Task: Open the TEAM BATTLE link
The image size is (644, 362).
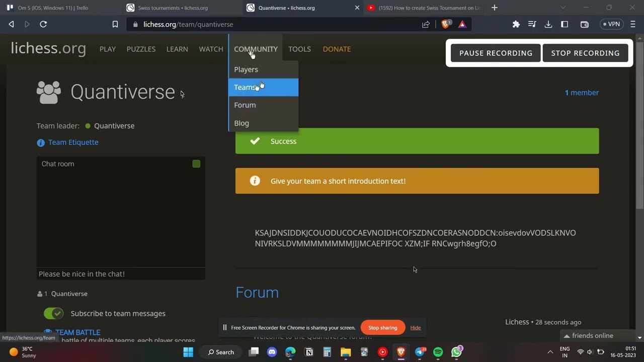Action: (x=77, y=332)
